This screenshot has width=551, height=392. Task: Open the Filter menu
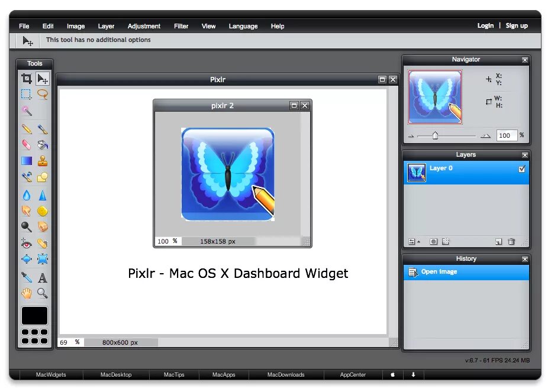coord(181,26)
